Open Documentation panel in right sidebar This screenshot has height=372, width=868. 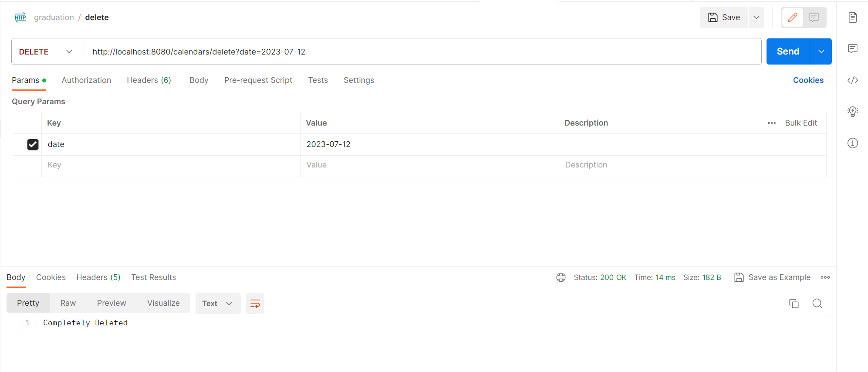click(x=853, y=17)
